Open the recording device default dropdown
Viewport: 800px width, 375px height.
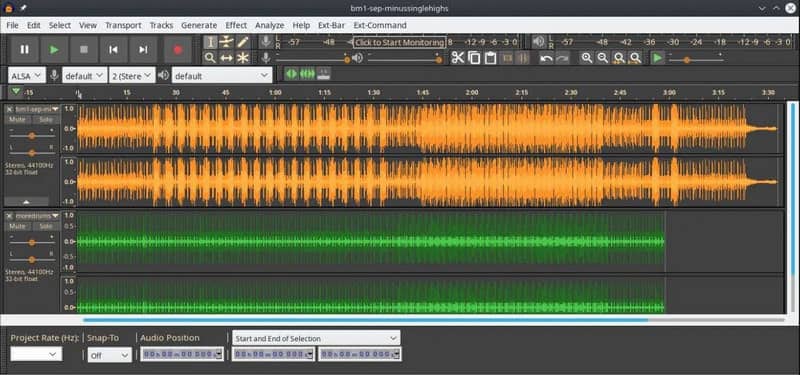[x=85, y=76]
